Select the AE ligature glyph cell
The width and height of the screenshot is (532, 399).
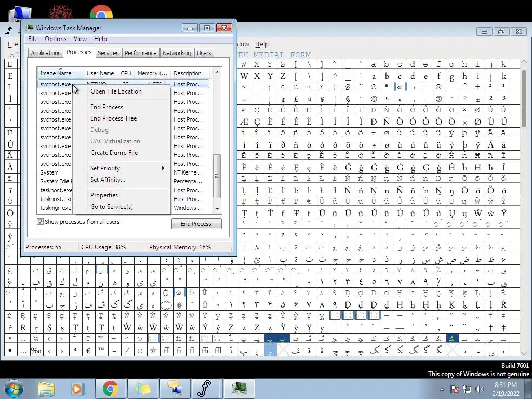click(x=244, y=122)
